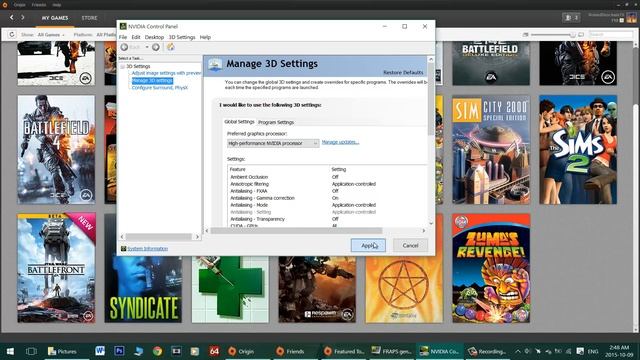Open the 3D Settings menu

pyautogui.click(x=182, y=37)
